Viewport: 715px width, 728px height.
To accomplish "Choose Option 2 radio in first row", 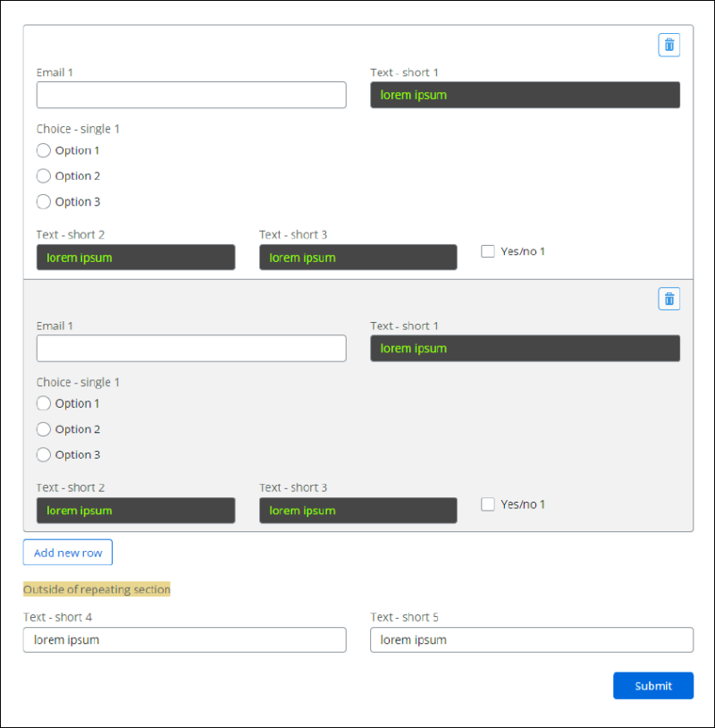I will pos(44,176).
